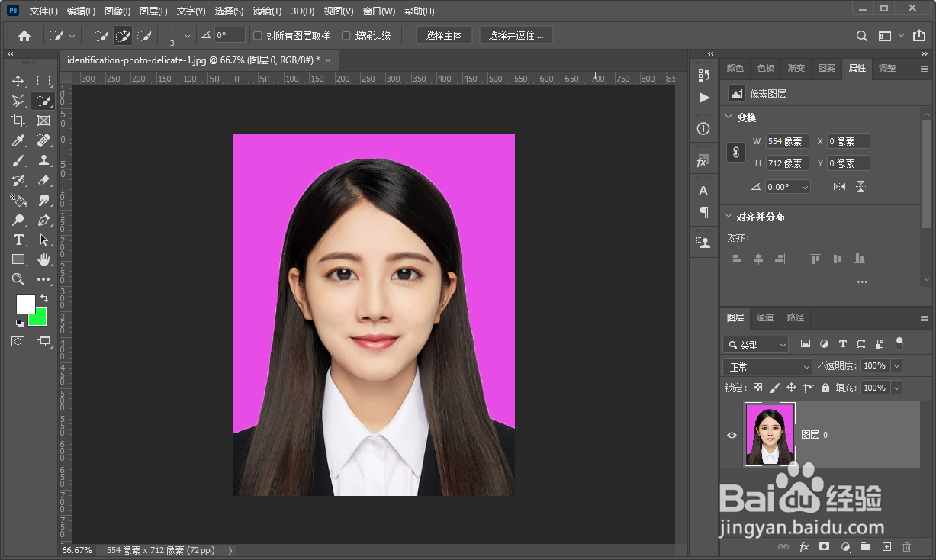Toggle Quick Mask mode
The image size is (936, 560).
(x=18, y=342)
